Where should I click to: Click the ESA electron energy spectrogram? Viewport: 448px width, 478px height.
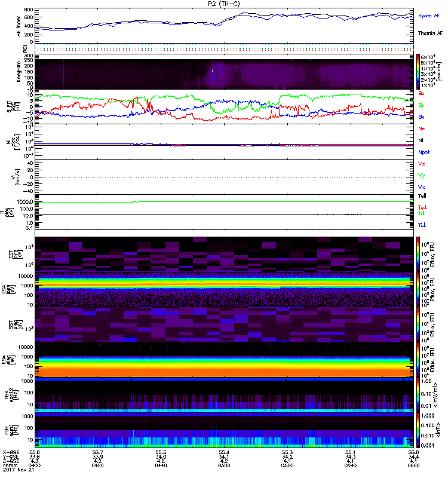click(x=224, y=360)
